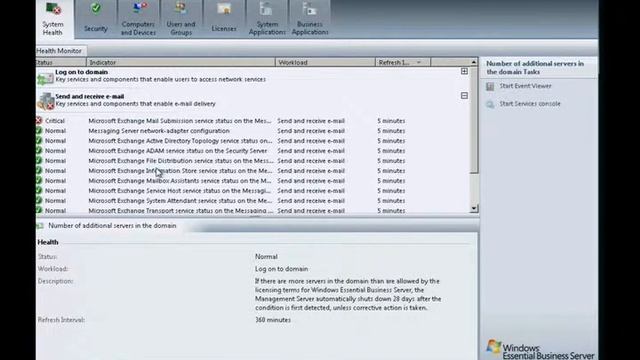The width and height of the screenshot is (640, 360).
Task: Switch to the Security tab
Action: (x=96, y=19)
